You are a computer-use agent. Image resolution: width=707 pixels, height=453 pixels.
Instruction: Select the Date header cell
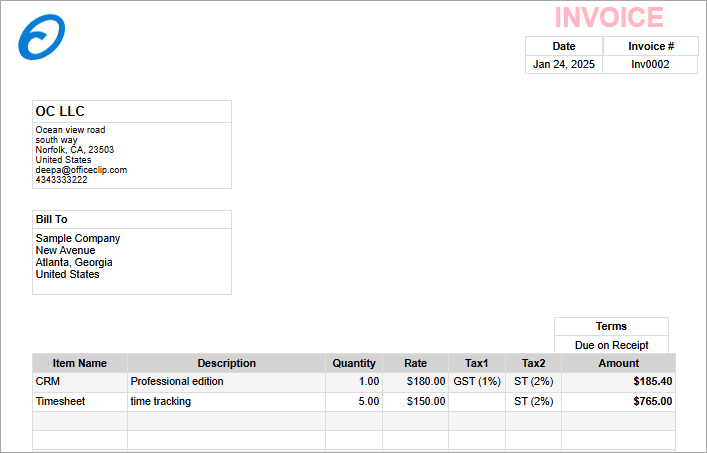pyautogui.click(x=564, y=46)
